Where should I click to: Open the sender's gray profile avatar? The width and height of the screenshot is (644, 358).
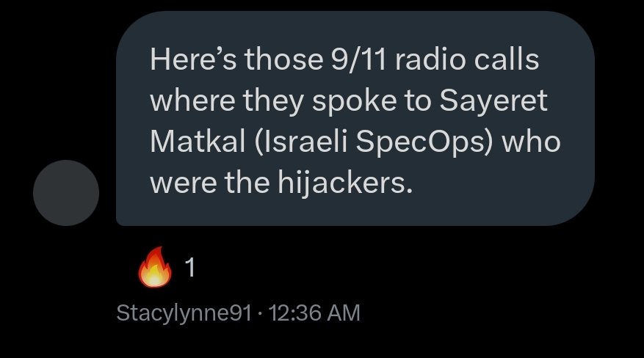pos(66,192)
